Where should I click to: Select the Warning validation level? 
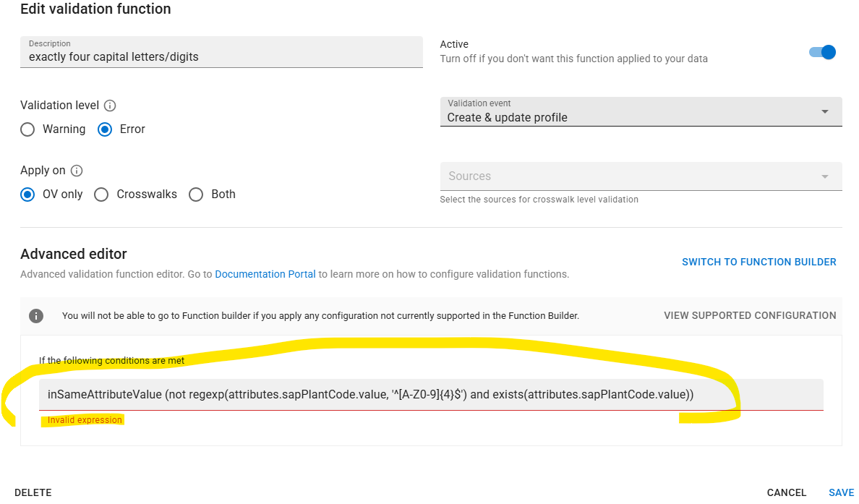[27, 129]
